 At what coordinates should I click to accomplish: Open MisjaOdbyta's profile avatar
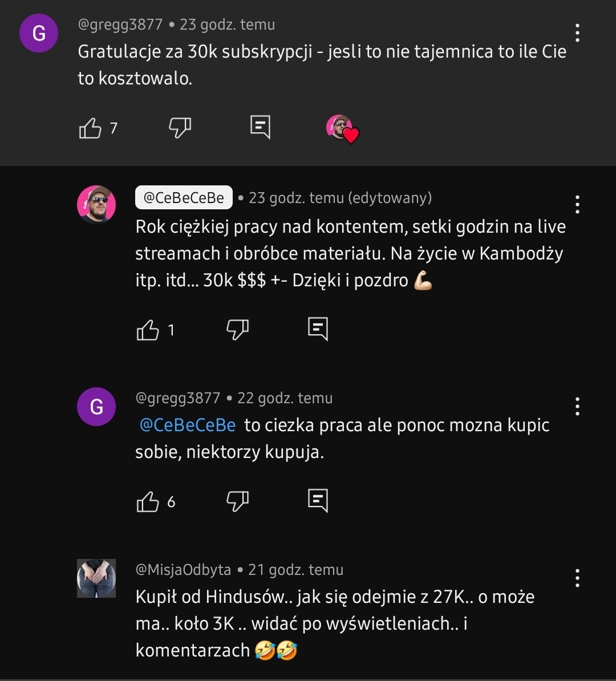point(96,578)
